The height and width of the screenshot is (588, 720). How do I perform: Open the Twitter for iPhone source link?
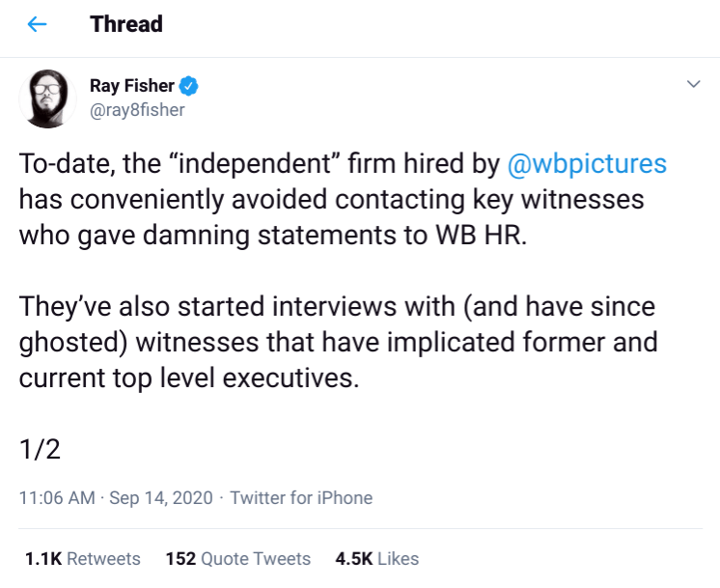pyautogui.click(x=301, y=498)
